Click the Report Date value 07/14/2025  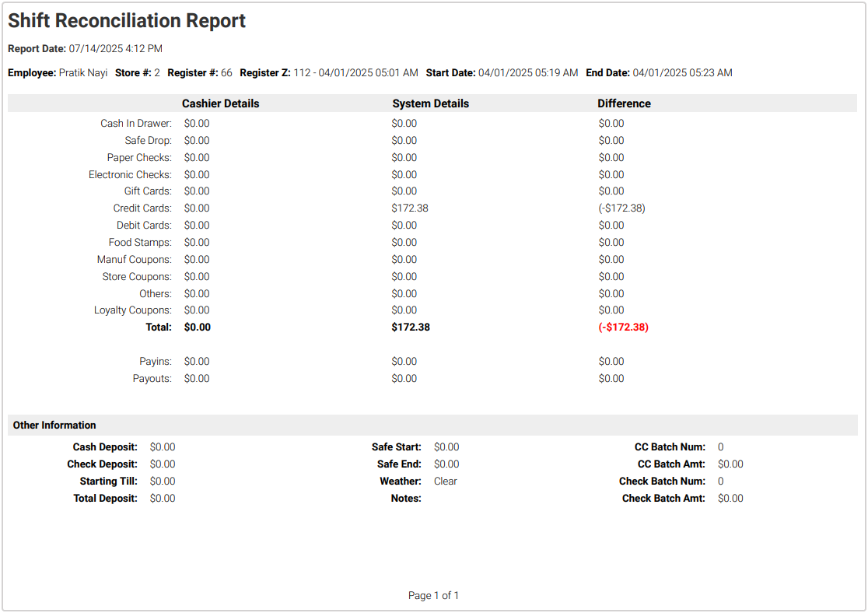[x=115, y=48]
